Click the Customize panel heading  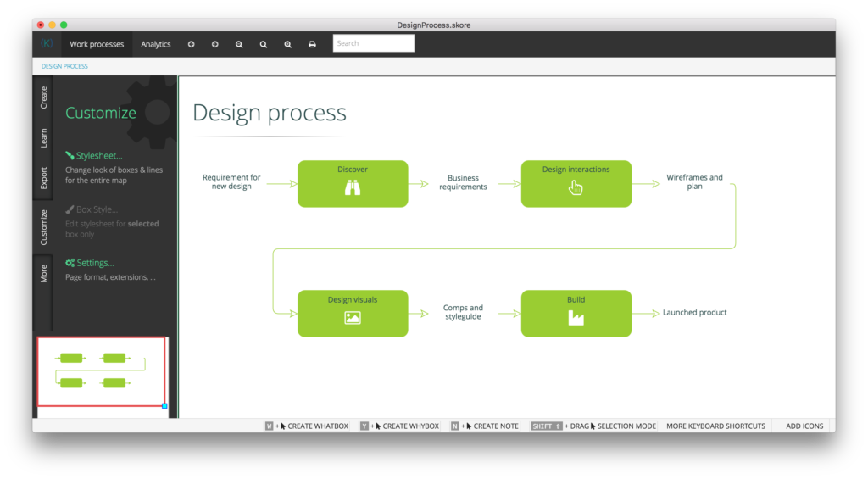point(101,113)
